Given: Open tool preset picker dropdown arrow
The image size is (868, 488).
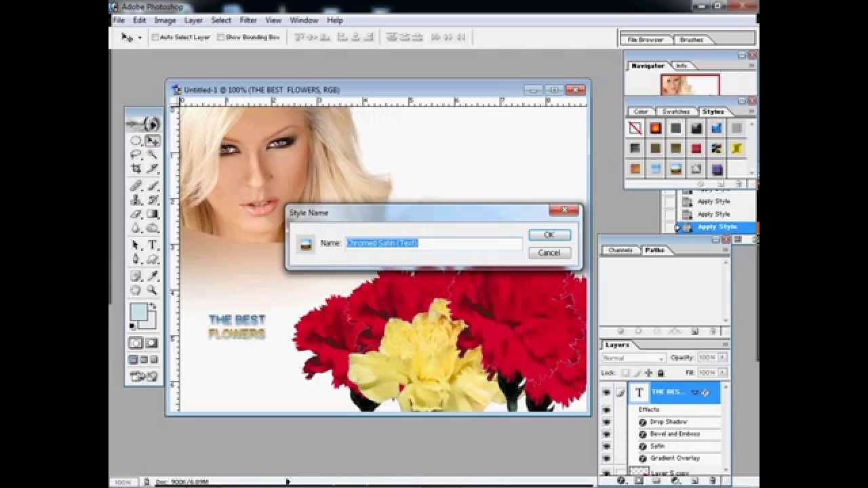Looking at the screenshot, I should tap(140, 38).
